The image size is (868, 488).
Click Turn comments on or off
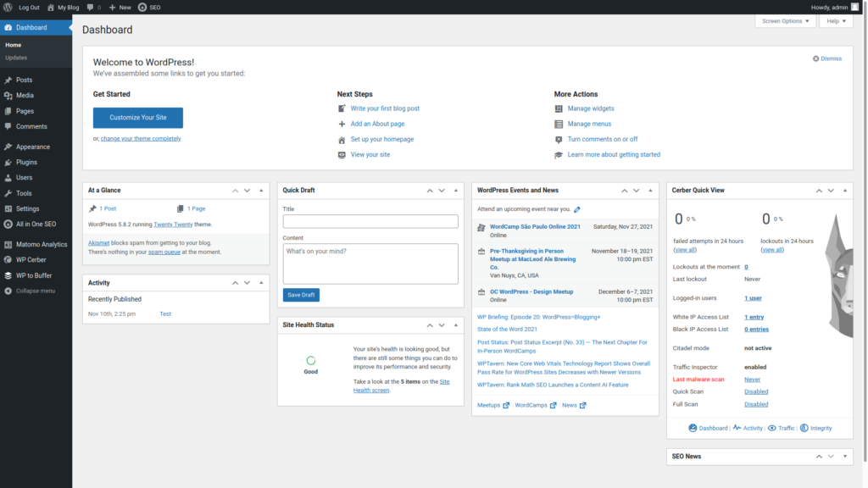[x=603, y=140]
